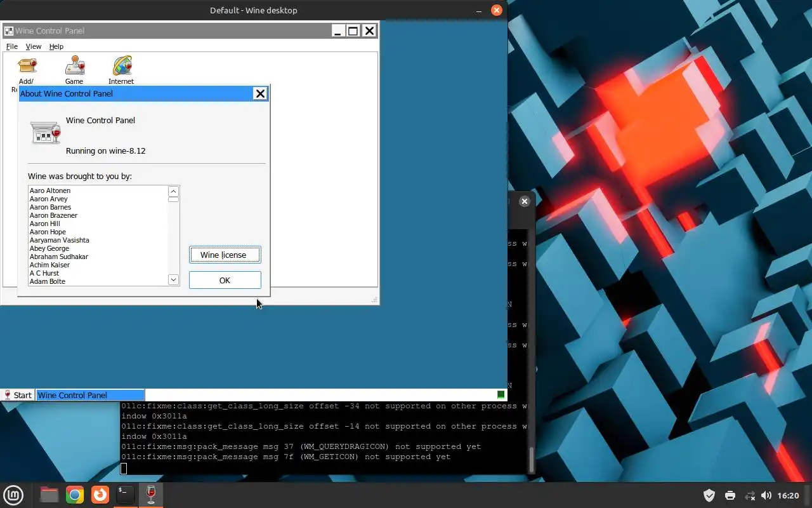The height and width of the screenshot is (508, 812).
Task: Close the Wine desktop window
Action: pyautogui.click(x=497, y=10)
